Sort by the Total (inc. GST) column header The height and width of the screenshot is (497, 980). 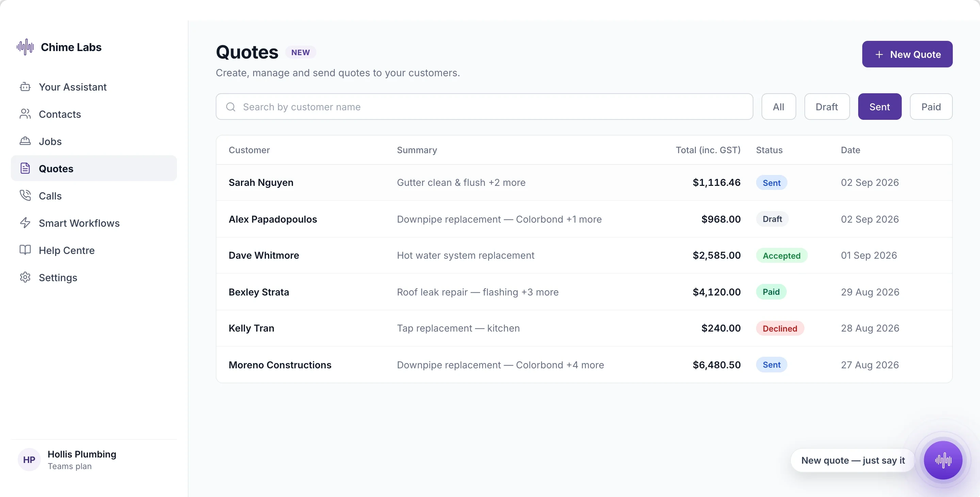708,150
